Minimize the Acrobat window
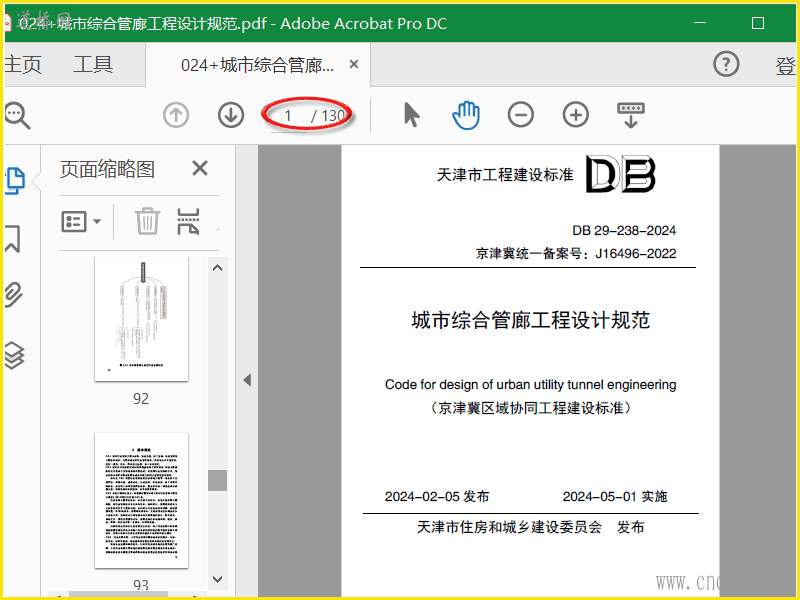This screenshot has height=600, width=800. (700, 23)
